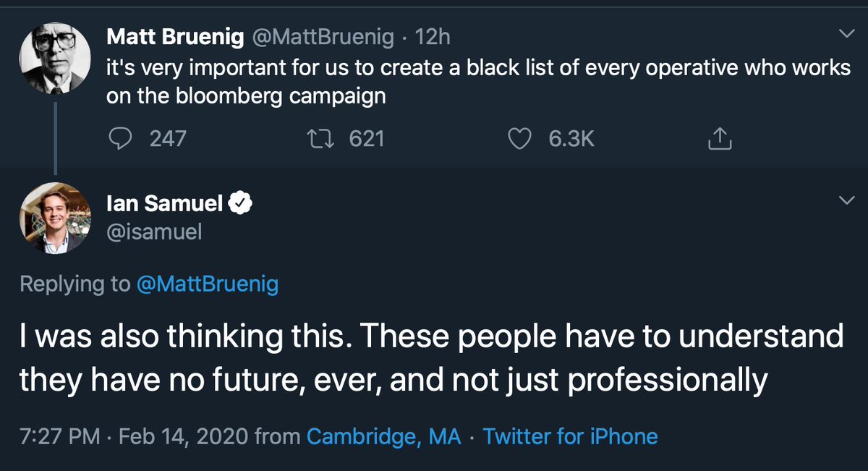
Task: Click the Twitter for iPhone source link
Action: [x=570, y=437]
